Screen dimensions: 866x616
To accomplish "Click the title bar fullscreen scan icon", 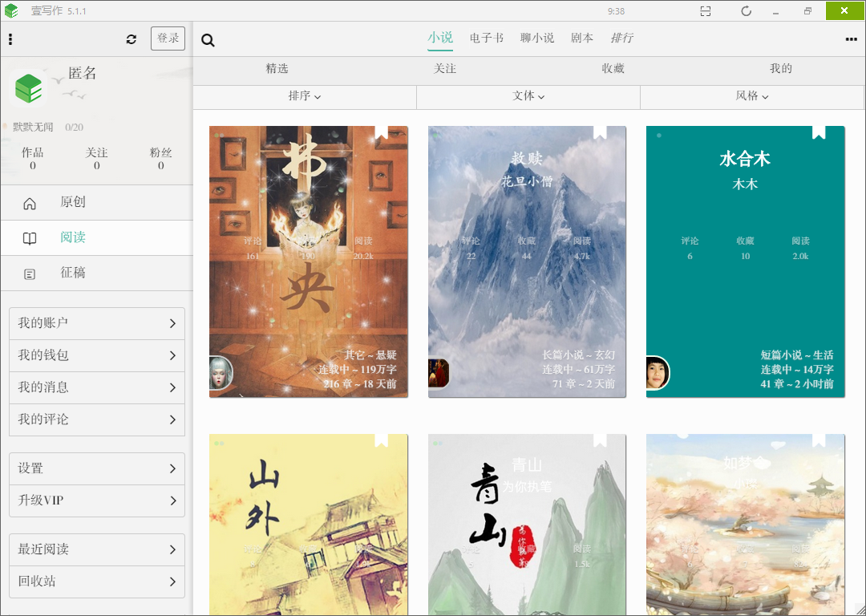I will pyautogui.click(x=705, y=11).
